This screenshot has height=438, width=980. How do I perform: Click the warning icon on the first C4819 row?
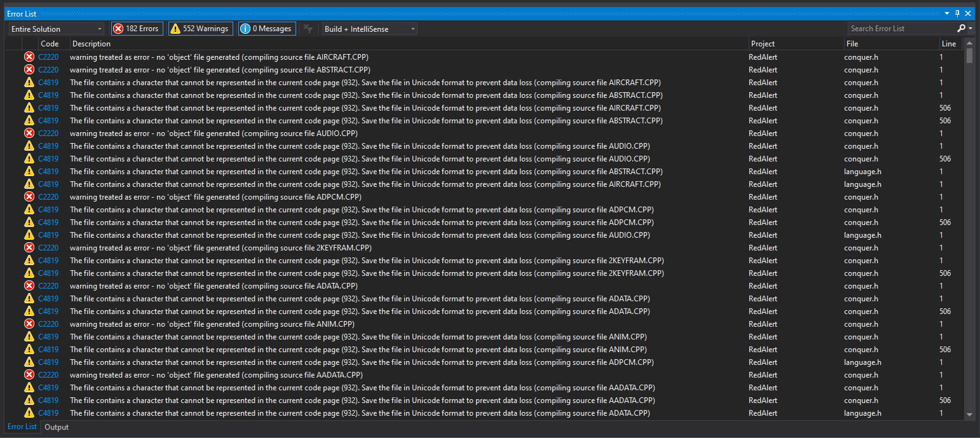point(29,82)
